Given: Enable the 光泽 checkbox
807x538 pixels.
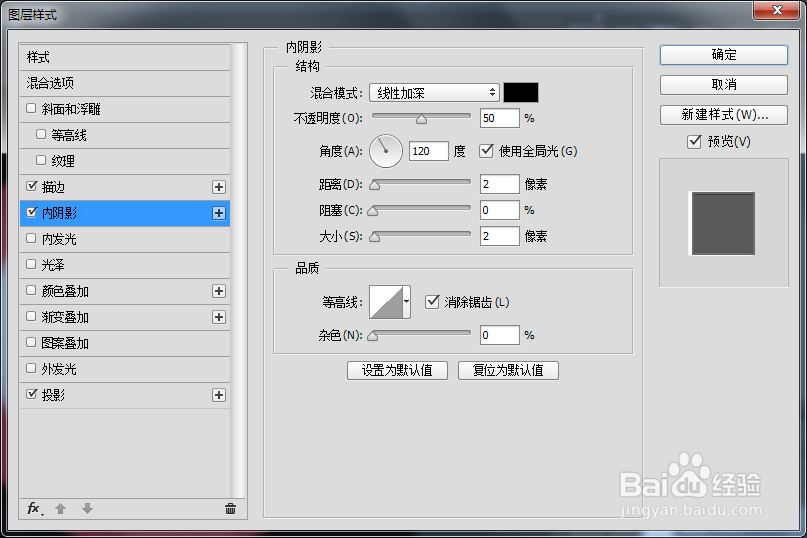Looking at the screenshot, I should pos(31,264).
